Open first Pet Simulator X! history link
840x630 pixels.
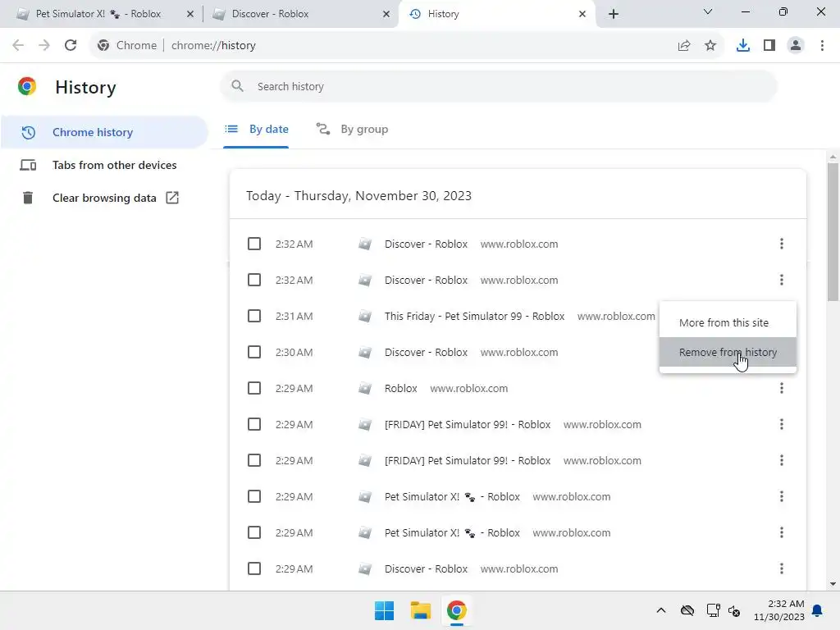click(x=452, y=496)
